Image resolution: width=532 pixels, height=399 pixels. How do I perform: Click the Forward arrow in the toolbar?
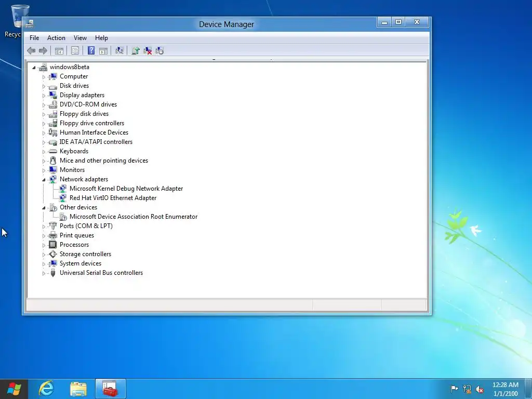(x=43, y=51)
